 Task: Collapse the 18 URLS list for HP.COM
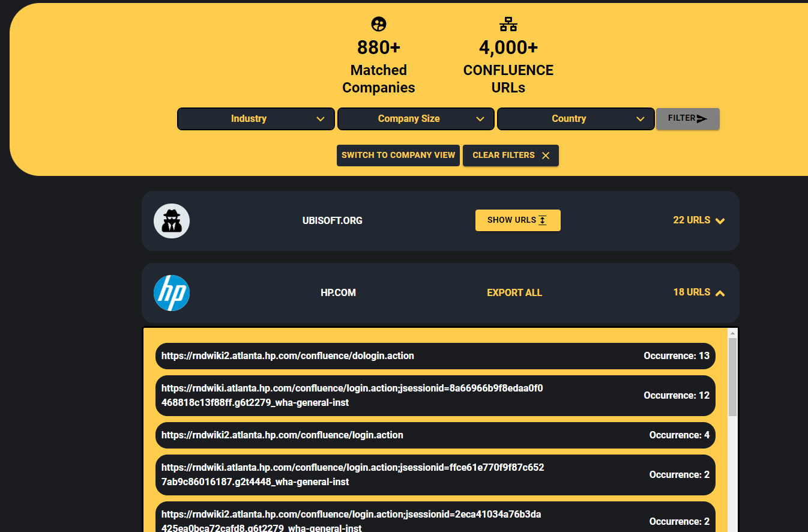tap(699, 292)
